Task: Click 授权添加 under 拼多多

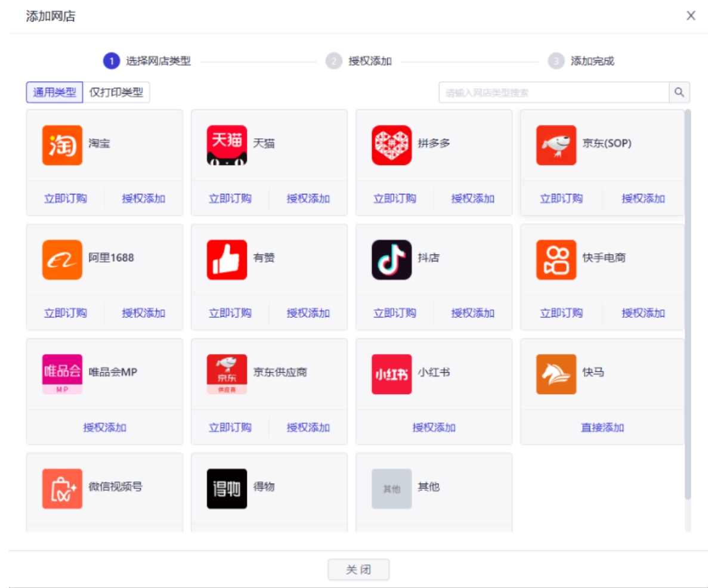Action: (x=473, y=198)
